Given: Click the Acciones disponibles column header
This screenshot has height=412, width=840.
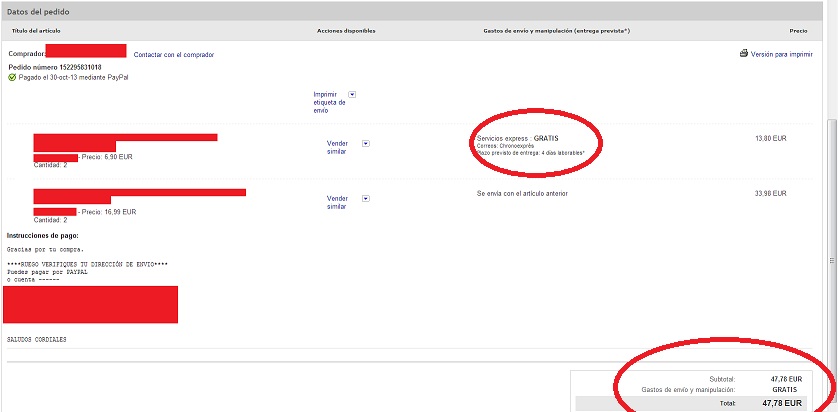Looking at the screenshot, I should [346, 31].
